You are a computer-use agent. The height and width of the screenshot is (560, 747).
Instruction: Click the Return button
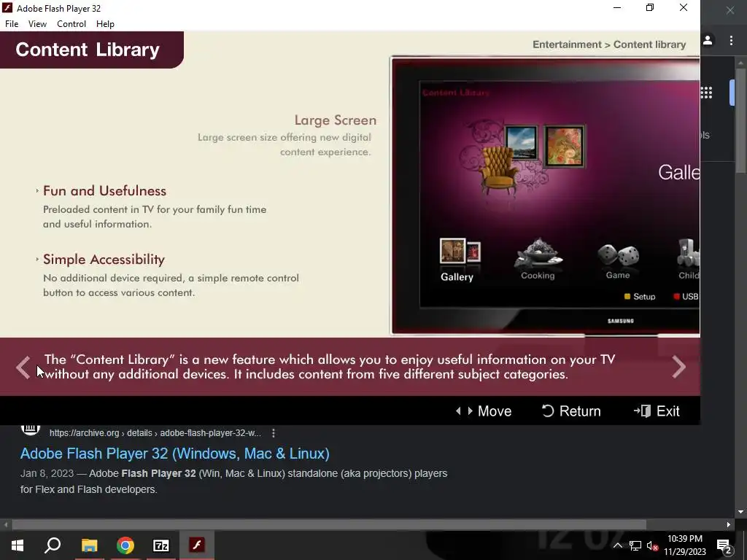[571, 411]
